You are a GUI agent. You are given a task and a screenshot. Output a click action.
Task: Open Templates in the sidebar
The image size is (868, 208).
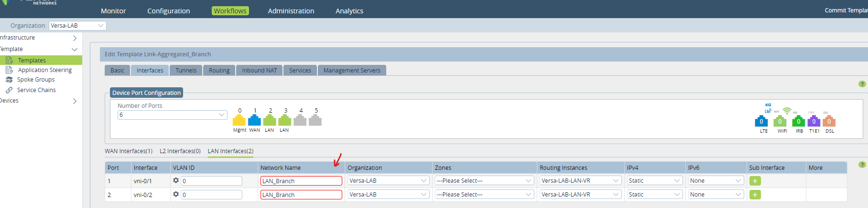(32, 60)
